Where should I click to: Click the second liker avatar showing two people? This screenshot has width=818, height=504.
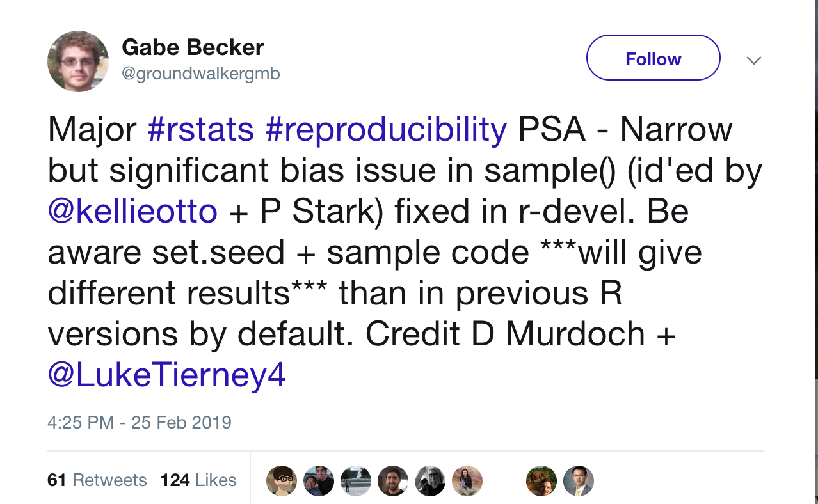click(319, 481)
